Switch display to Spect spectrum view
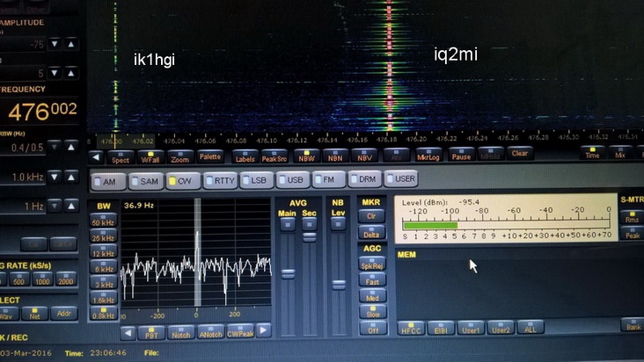The height and width of the screenshot is (362, 644). [x=121, y=157]
